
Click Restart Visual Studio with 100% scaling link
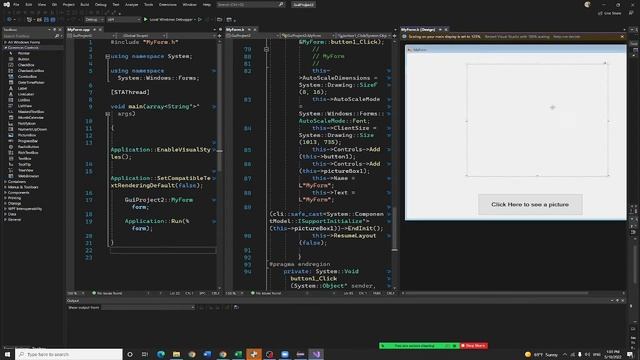click(x=517, y=37)
